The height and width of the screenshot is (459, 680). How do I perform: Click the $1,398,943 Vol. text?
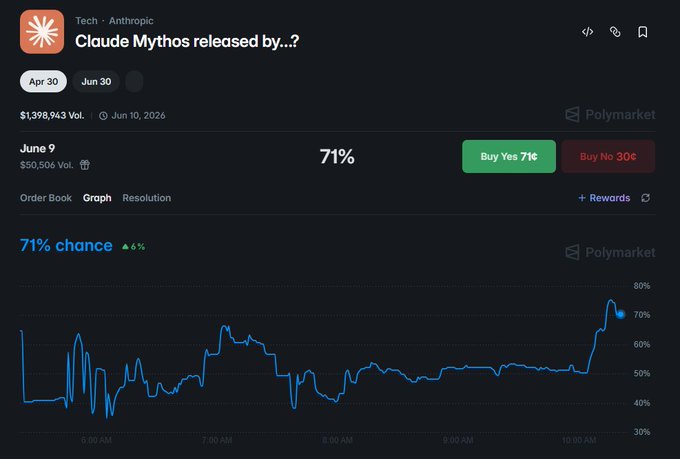pyautogui.click(x=52, y=115)
